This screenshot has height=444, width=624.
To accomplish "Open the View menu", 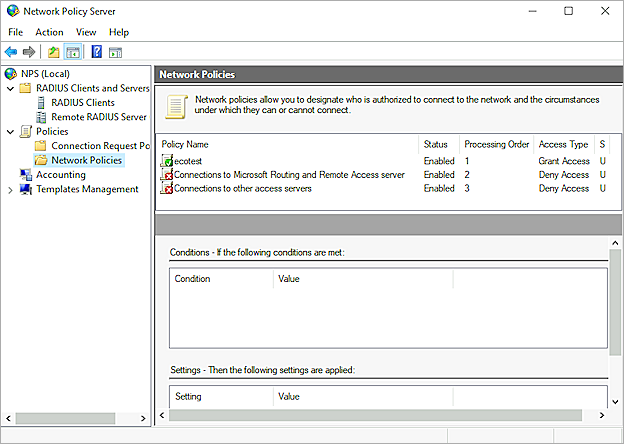I will click(x=86, y=32).
